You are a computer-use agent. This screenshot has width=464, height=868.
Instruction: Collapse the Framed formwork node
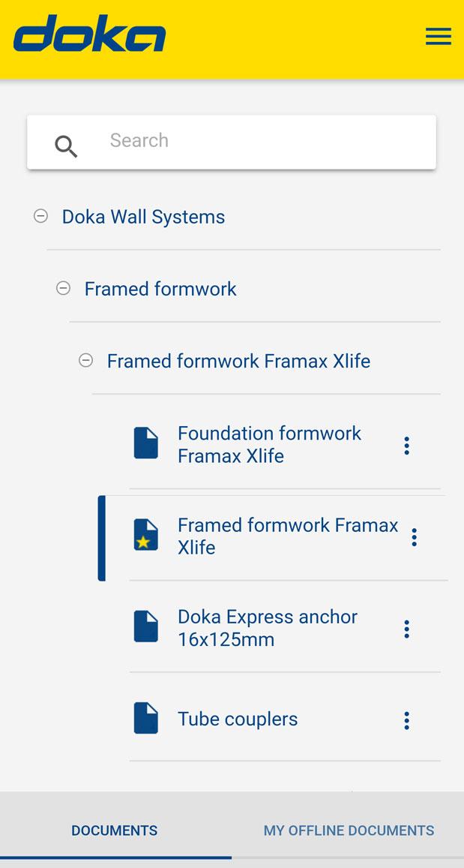pos(64,288)
